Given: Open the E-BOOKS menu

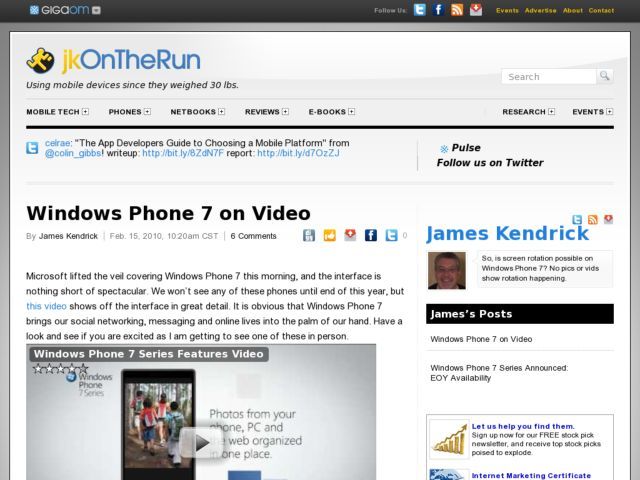Looking at the screenshot, I should [x=327, y=112].
